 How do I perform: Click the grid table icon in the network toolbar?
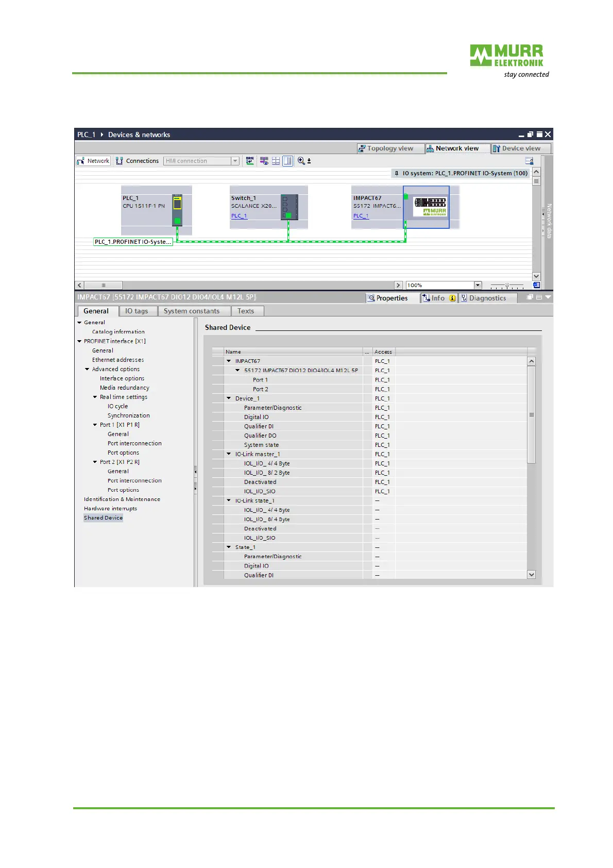[x=276, y=161]
